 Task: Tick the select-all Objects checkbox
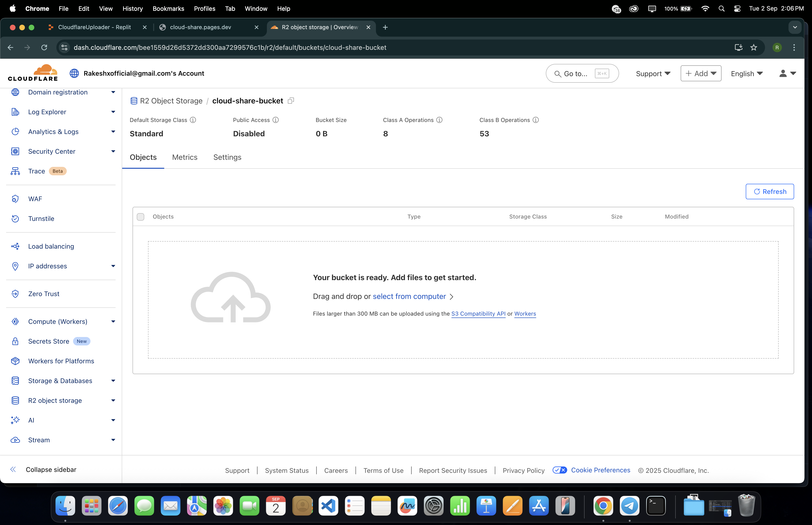click(141, 217)
